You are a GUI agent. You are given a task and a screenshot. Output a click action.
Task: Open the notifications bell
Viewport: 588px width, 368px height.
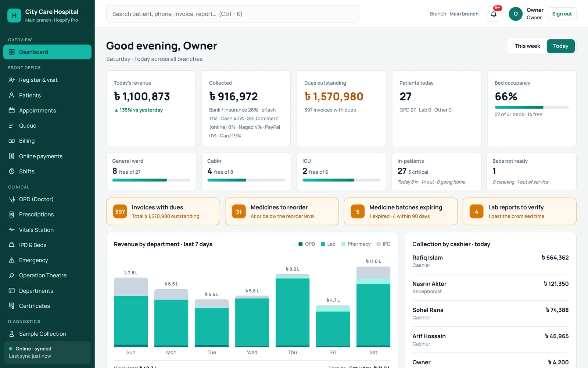pos(494,14)
